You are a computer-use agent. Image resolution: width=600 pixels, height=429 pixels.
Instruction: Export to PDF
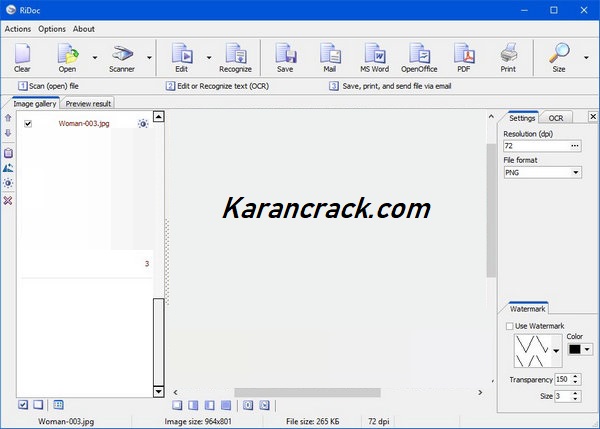click(x=464, y=57)
